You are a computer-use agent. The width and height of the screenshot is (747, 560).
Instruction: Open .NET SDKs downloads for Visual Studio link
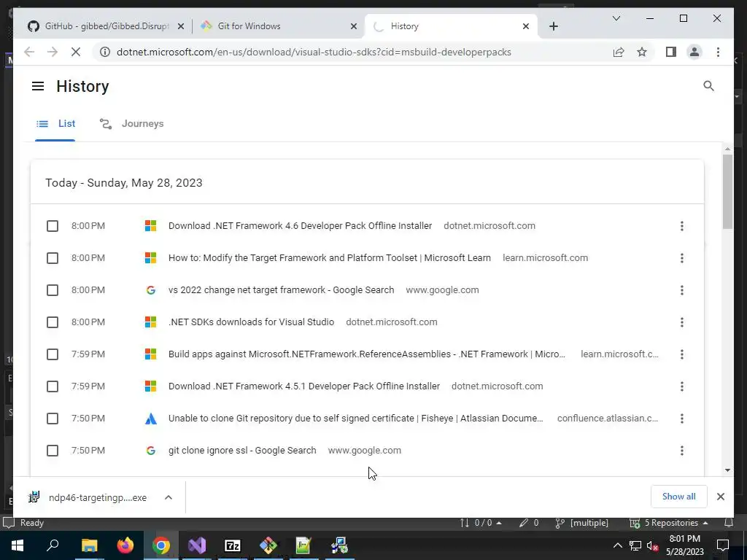(251, 322)
